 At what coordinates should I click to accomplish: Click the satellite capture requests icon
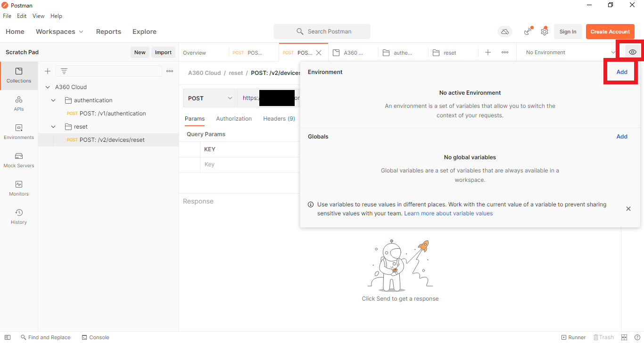click(x=528, y=32)
